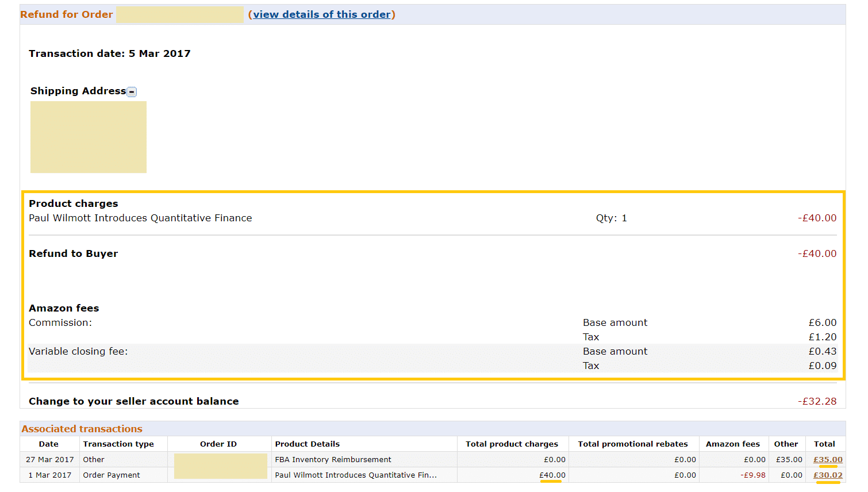Select commission base amount £6.00
Viewport: 868px width, 492px height.
pyautogui.click(x=823, y=322)
